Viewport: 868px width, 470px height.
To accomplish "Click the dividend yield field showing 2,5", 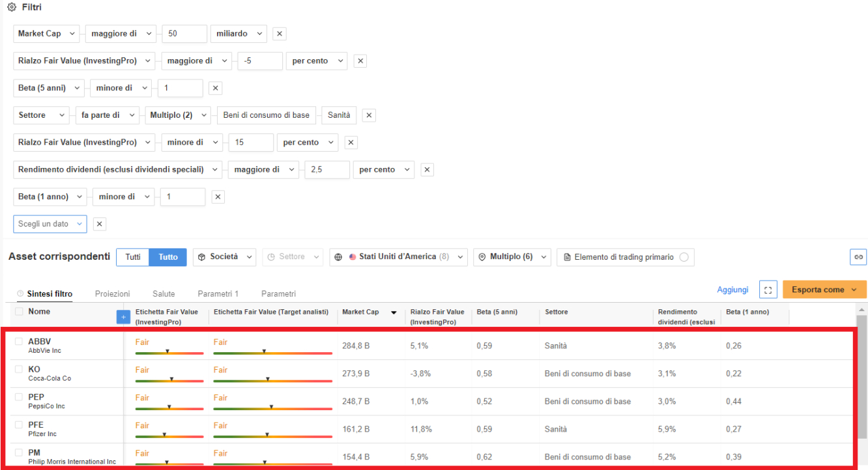I will click(327, 169).
